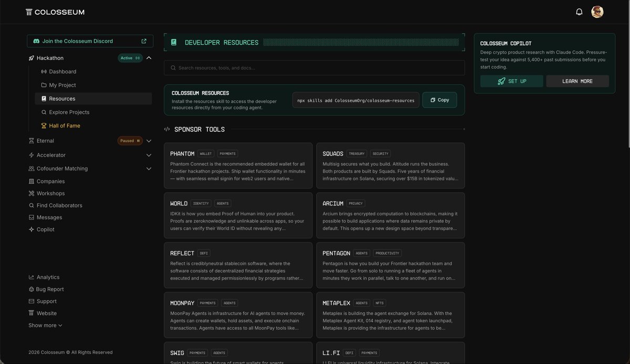
Task: Click the search magnifier in resources search bar
Action: coord(173,68)
